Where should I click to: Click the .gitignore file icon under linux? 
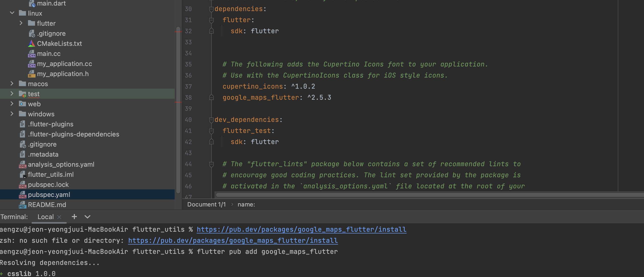click(32, 33)
